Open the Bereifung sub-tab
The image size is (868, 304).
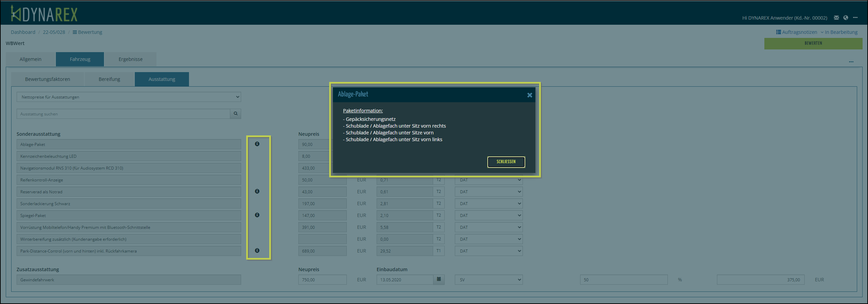(x=109, y=79)
